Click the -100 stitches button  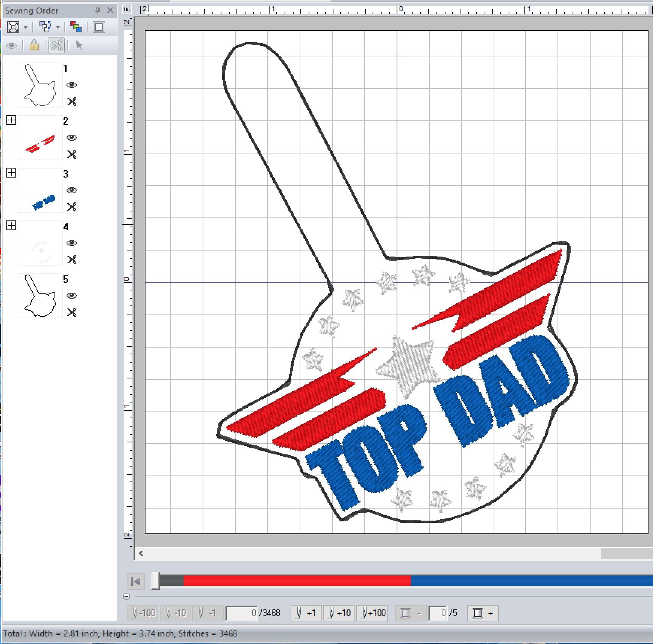[x=143, y=613]
